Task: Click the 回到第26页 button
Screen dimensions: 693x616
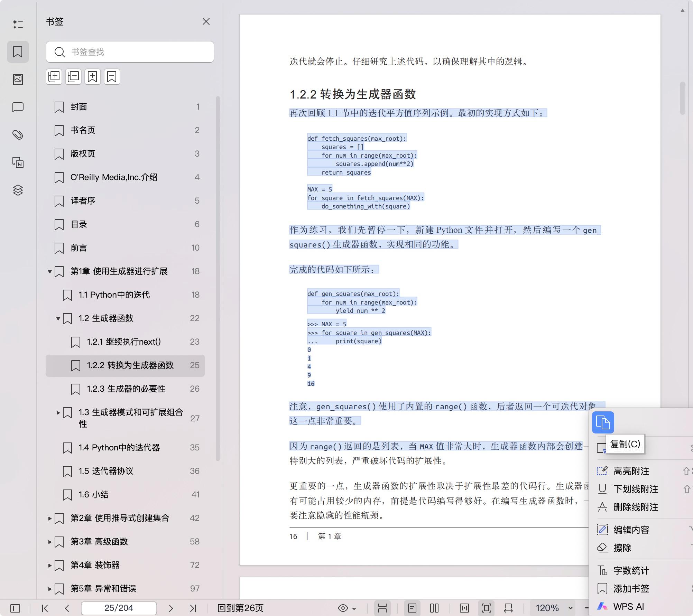Action: pyautogui.click(x=240, y=608)
